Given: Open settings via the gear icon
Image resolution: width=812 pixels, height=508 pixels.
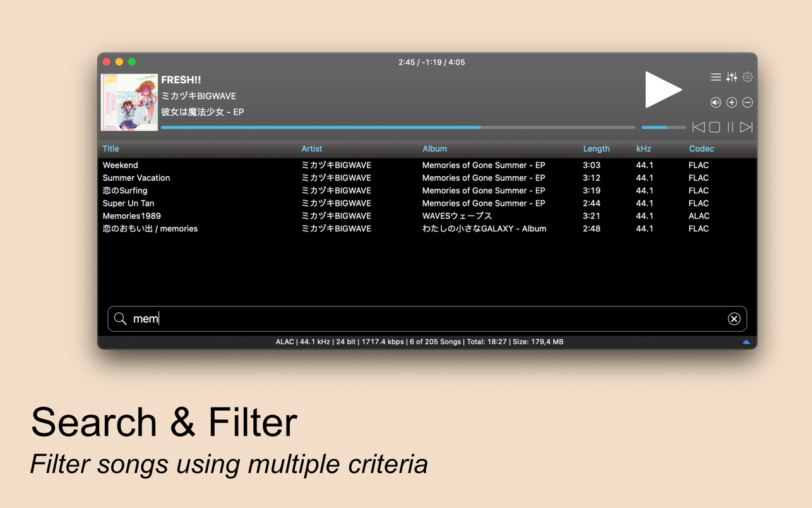Looking at the screenshot, I should [x=748, y=77].
